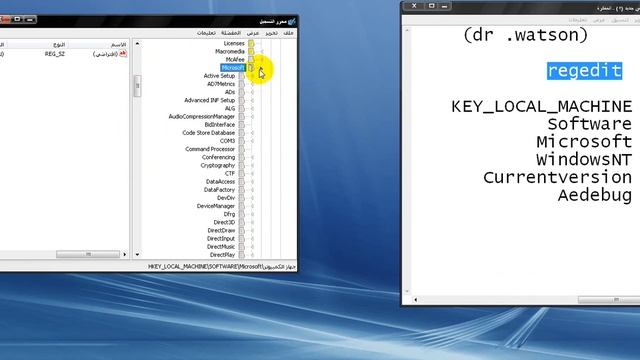Click the ADs folder icon

tap(242, 92)
